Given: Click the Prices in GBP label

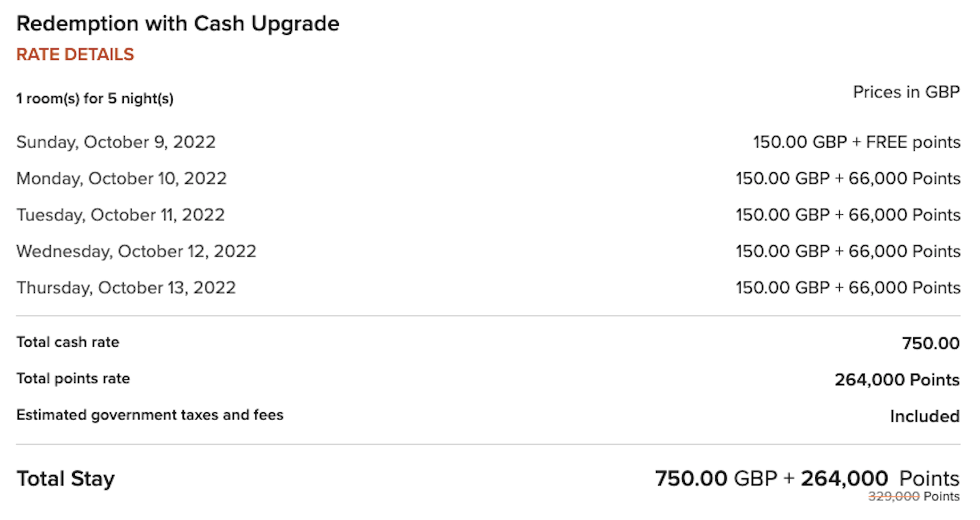Looking at the screenshot, I should (906, 92).
